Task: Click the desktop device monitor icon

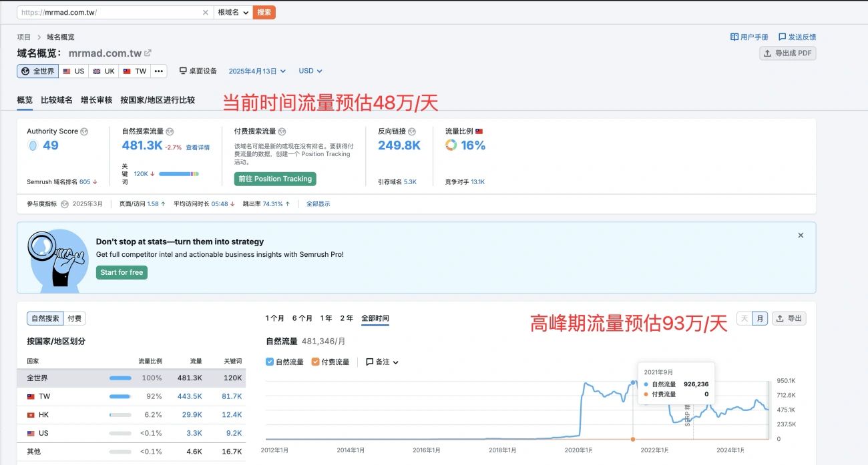Action: pos(183,71)
